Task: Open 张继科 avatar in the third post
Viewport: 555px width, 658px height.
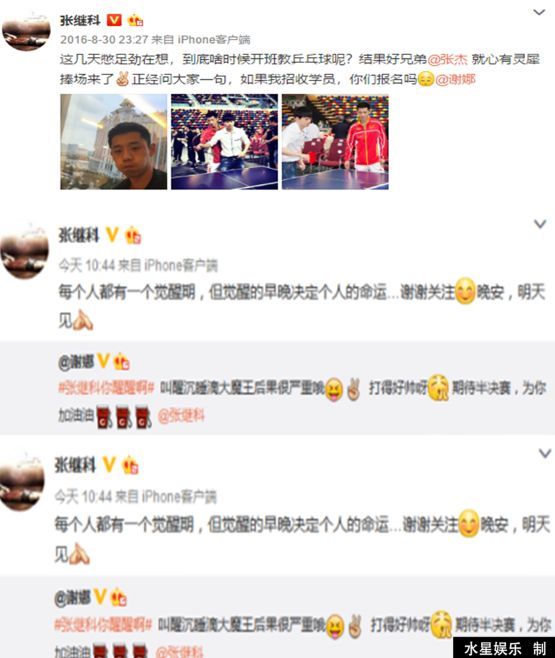Action: click(22, 483)
